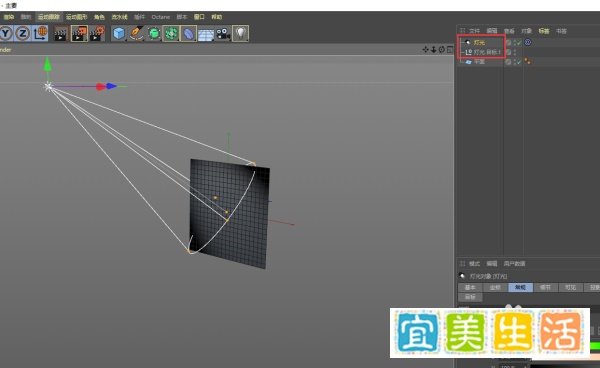Switch to the 目标 attribute tab
Screen dimensions: 600x368
[470, 297]
